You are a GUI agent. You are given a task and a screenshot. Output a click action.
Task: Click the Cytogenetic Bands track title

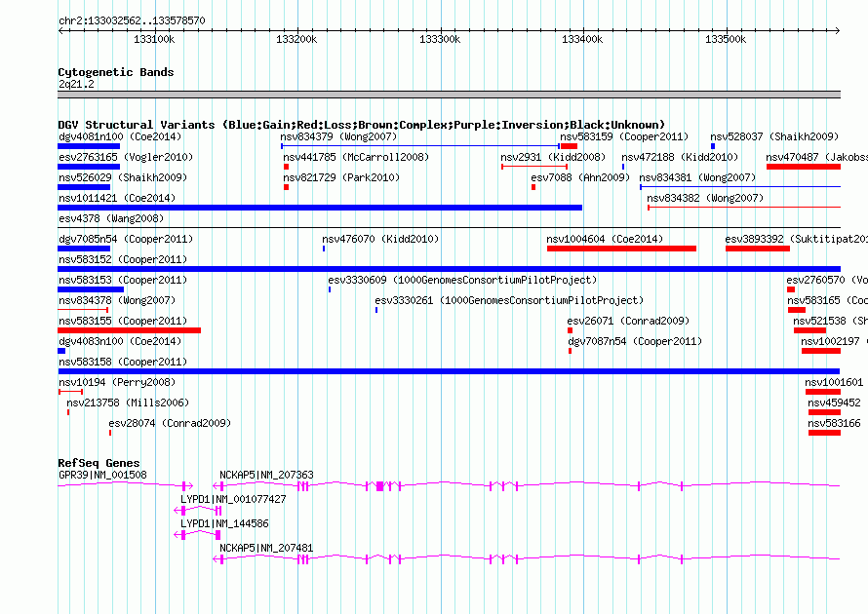(x=116, y=72)
